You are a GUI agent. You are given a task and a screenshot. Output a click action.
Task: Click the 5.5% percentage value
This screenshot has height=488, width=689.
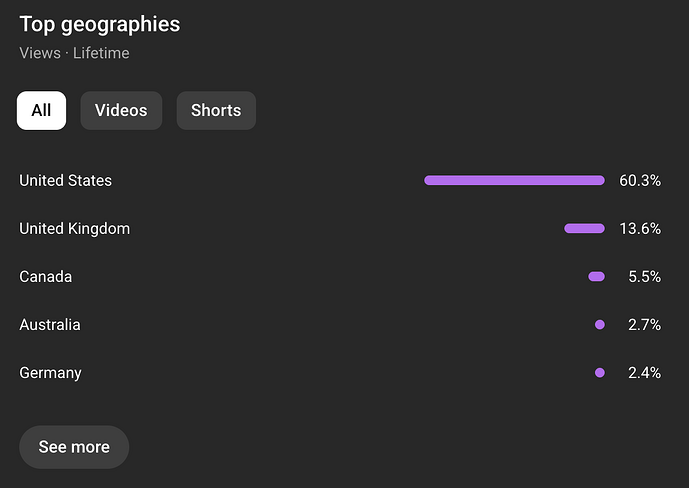click(644, 277)
